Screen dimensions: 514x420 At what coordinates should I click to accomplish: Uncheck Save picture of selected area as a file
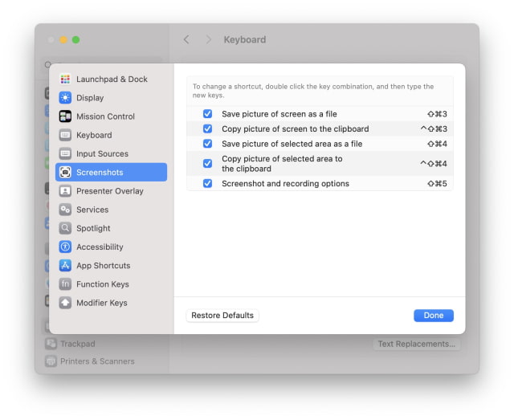207,144
